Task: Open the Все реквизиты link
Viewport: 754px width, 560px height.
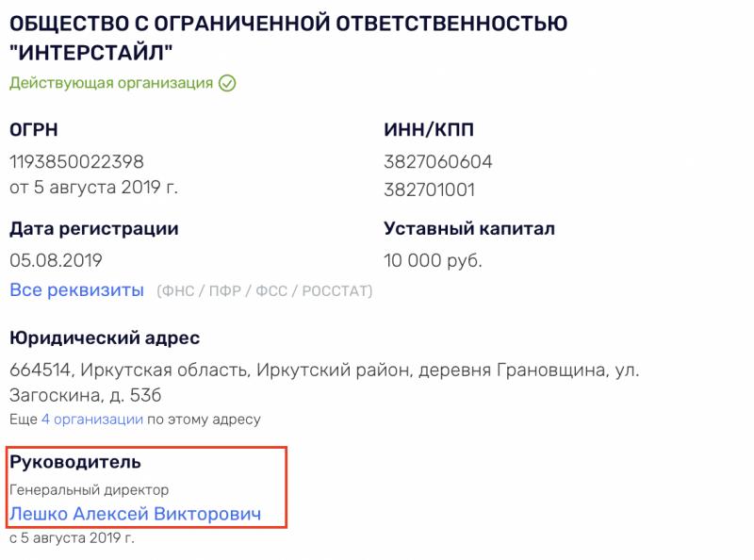Action: [77, 290]
